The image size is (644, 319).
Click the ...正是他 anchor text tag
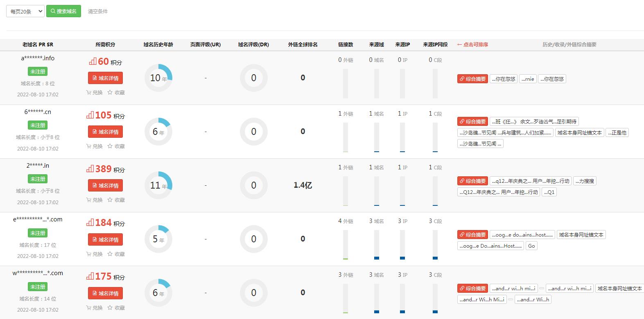[x=617, y=132]
